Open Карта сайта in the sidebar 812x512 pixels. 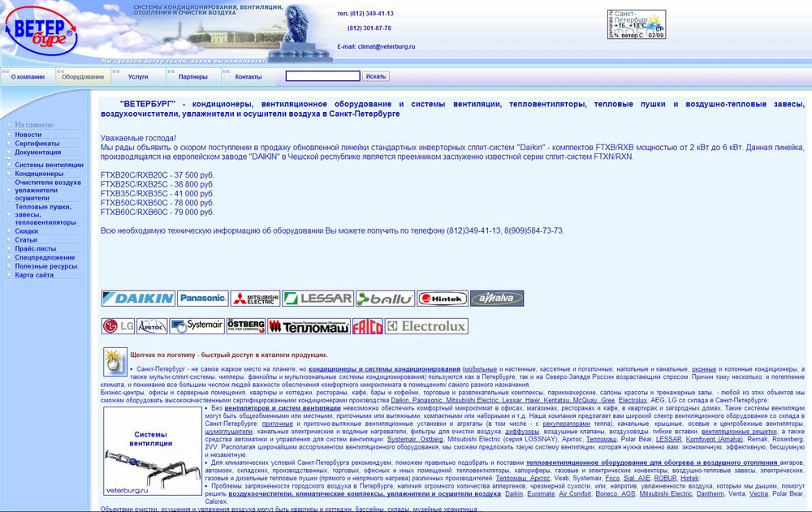click(34, 275)
